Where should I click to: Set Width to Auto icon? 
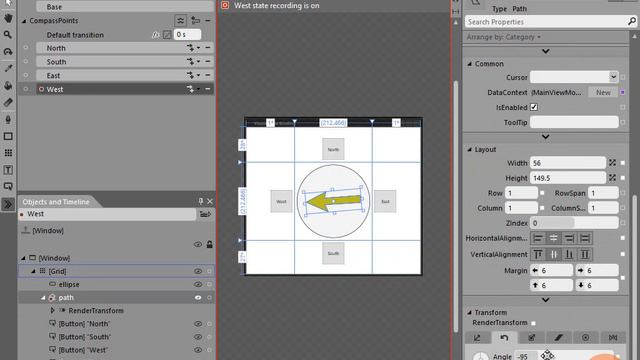tap(612, 163)
